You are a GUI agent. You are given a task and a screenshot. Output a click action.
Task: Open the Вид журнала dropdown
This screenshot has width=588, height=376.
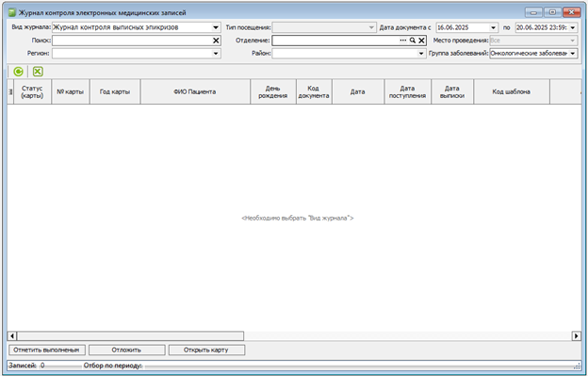(x=216, y=27)
